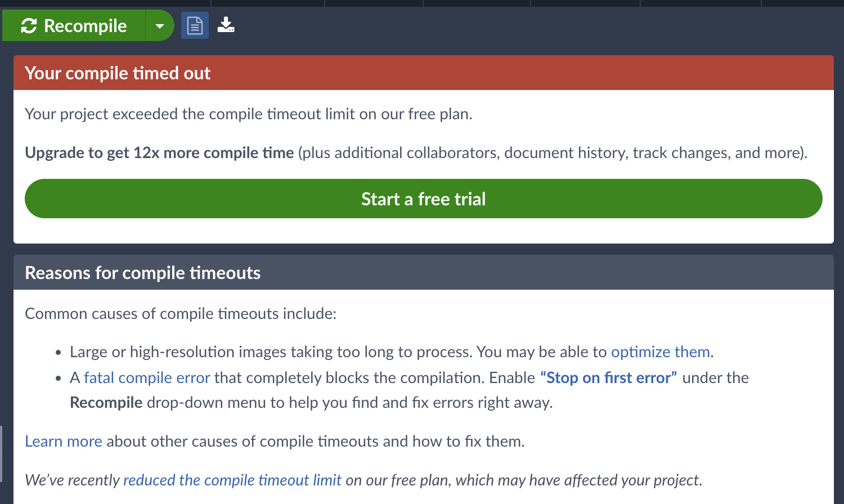Open the logs and output files view

(x=195, y=26)
